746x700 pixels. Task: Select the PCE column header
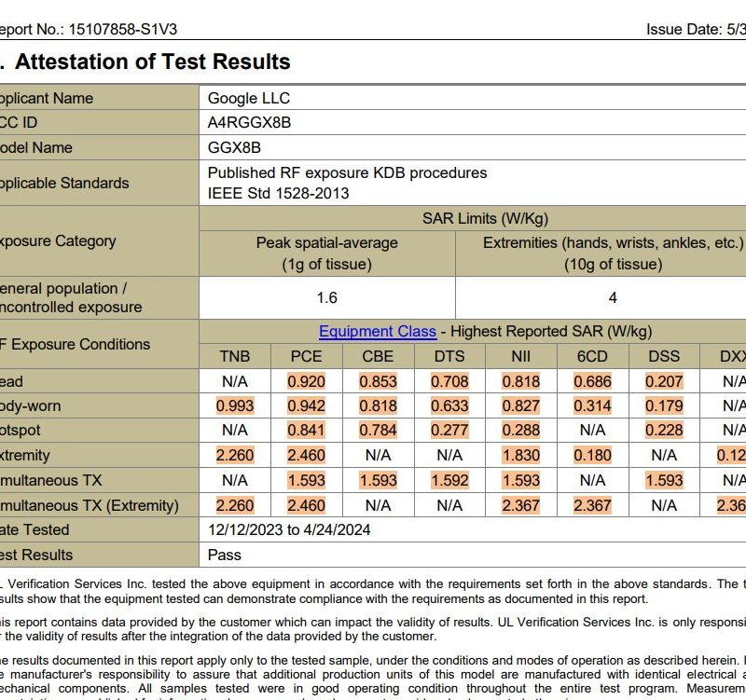point(306,356)
